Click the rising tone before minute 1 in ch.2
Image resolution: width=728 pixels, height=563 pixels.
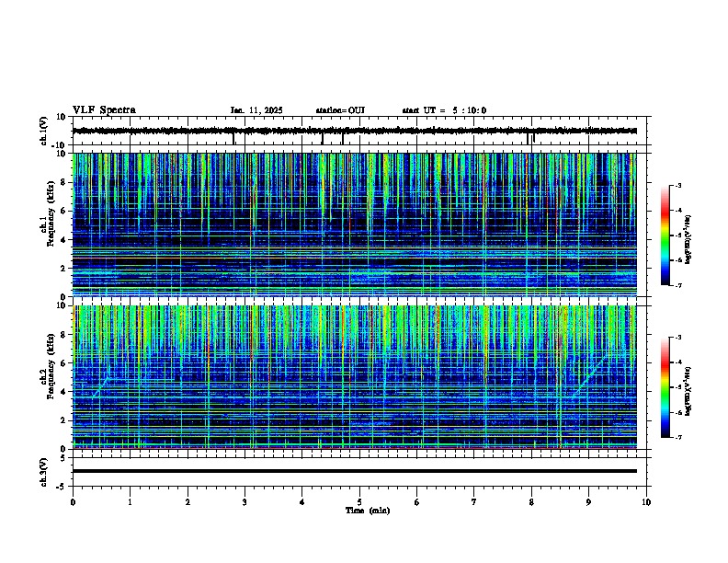click(x=100, y=387)
